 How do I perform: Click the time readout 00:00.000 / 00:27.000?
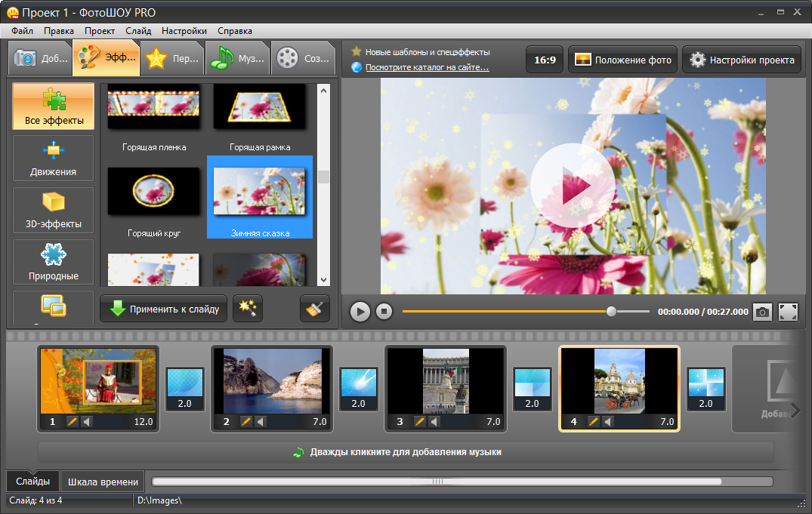pyautogui.click(x=702, y=312)
